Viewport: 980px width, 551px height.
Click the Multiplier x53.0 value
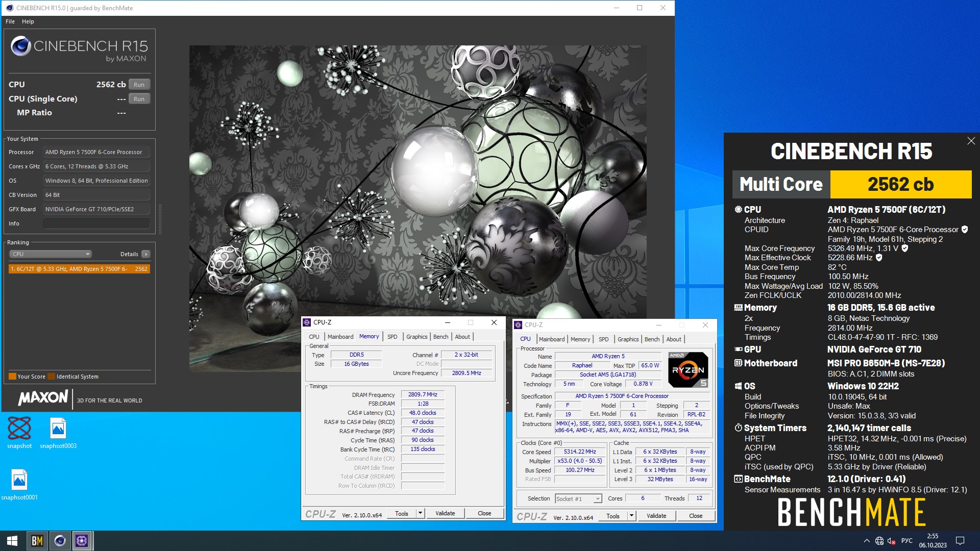point(580,461)
